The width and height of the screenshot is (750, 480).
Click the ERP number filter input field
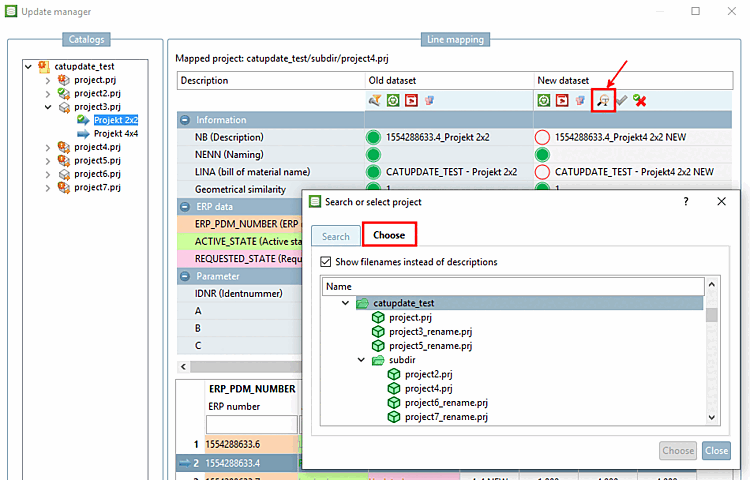click(252, 425)
